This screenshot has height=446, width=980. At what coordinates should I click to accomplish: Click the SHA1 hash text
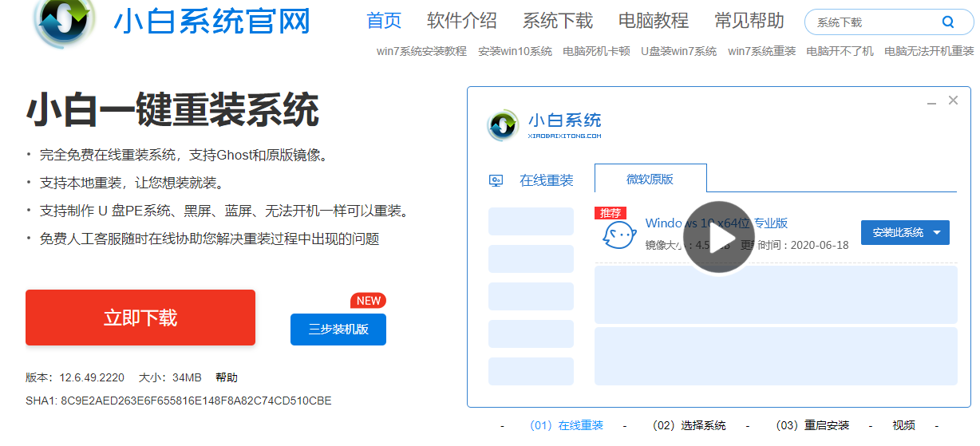click(179, 401)
